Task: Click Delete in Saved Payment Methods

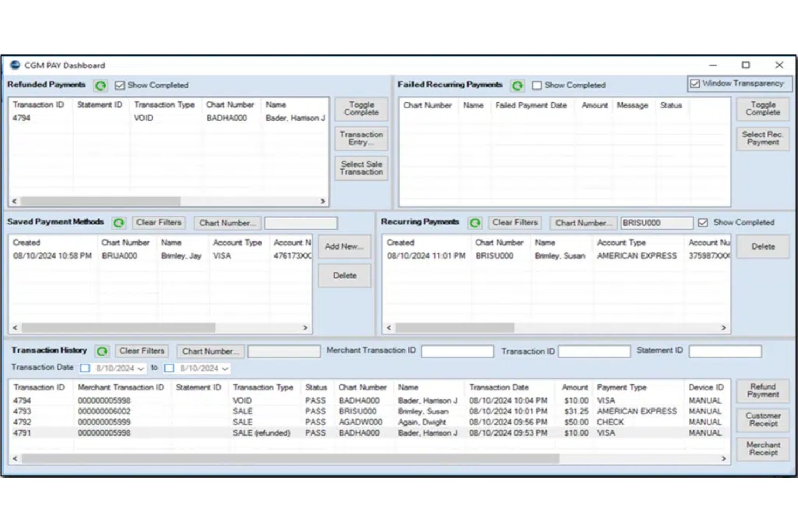Action: click(344, 275)
